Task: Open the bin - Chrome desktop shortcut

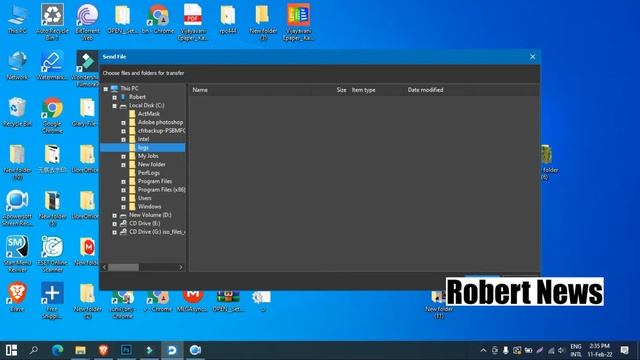Action: 158,19
